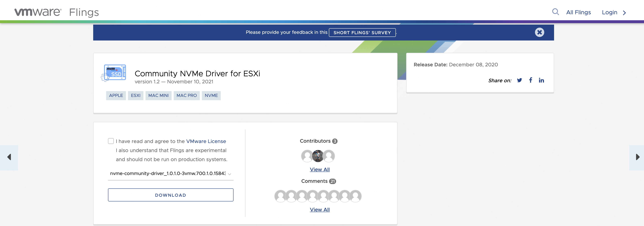Select the ESXI tag

coord(135,95)
